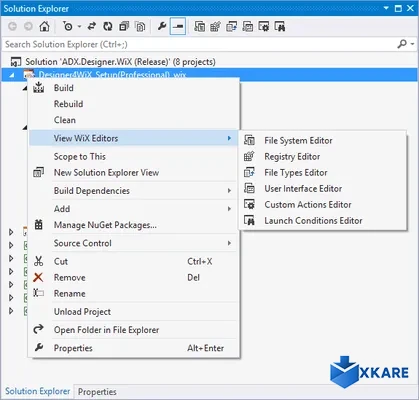419x400 pixels.
Task: Switch to the Properties tab
Action: tap(97, 392)
